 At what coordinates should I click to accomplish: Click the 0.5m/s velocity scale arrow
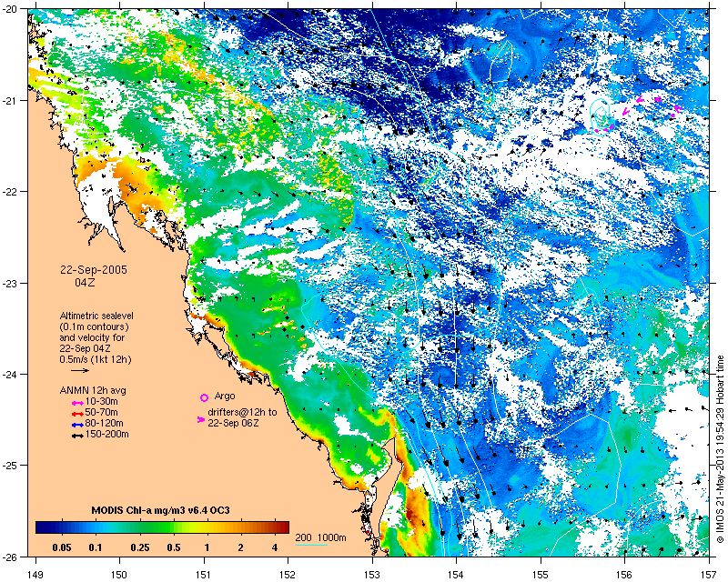click(x=80, y=370)
